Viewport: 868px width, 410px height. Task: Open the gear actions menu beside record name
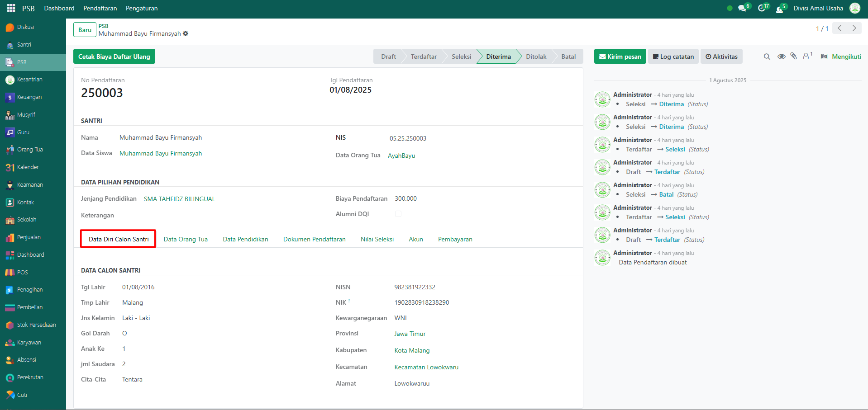(186, 34)
